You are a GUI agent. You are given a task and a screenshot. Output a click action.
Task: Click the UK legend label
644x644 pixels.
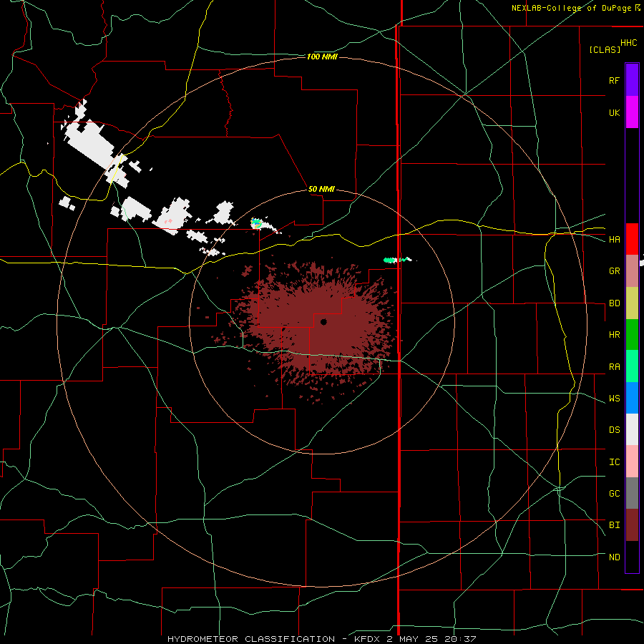coord(614,112)
